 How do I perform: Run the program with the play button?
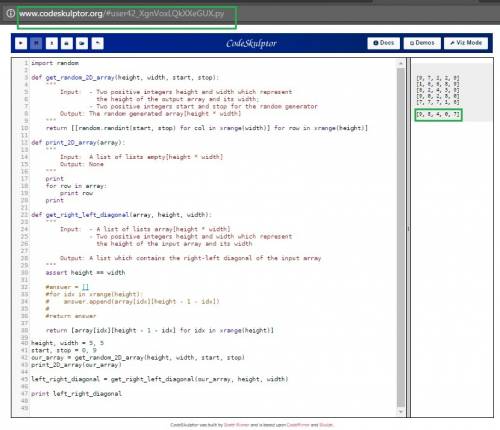click(x=21, y=43)
